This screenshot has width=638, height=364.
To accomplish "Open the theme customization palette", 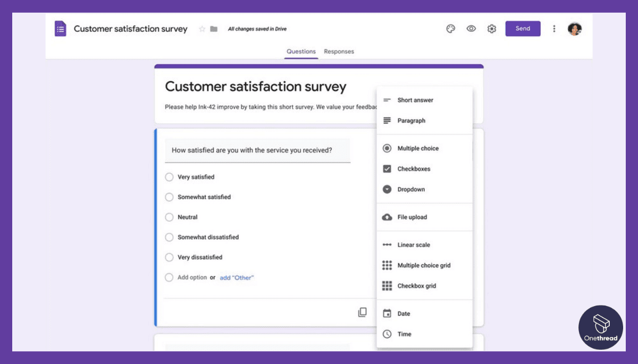I will point(450,29).
